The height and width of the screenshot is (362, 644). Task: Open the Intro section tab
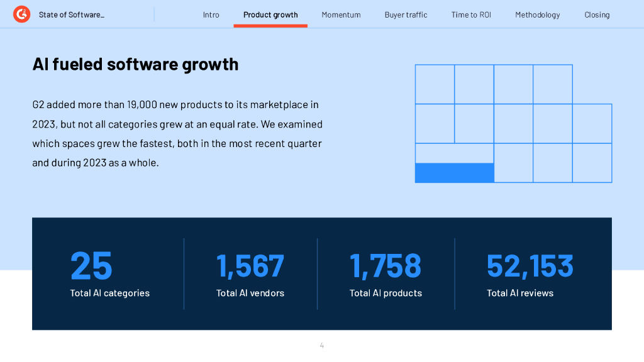tap(211, 15)
